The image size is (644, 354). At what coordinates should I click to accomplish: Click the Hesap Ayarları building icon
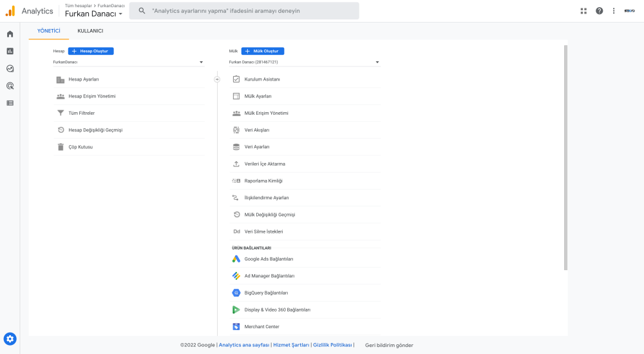[x=61, y=79]
